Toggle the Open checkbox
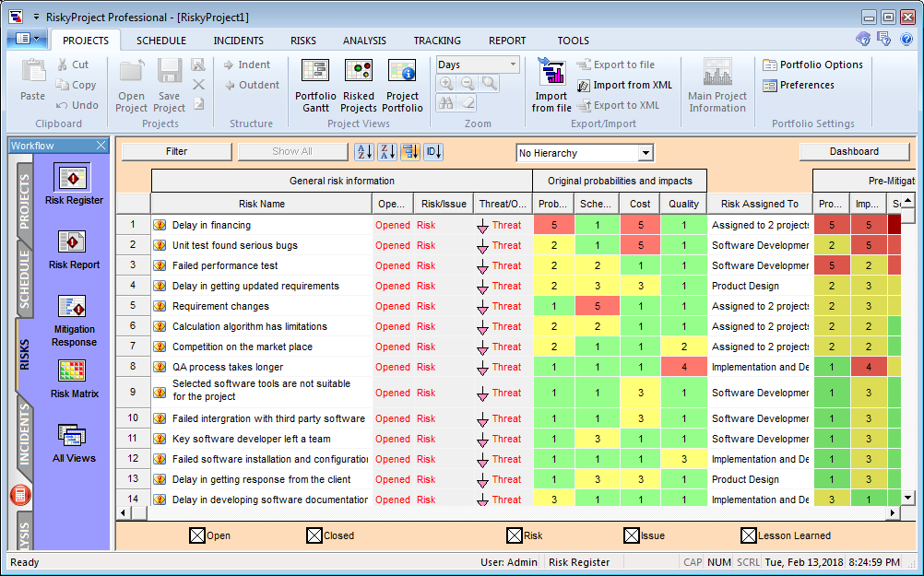Image resolution: width=924 pixels, height=576 pixels. [196, 535]
